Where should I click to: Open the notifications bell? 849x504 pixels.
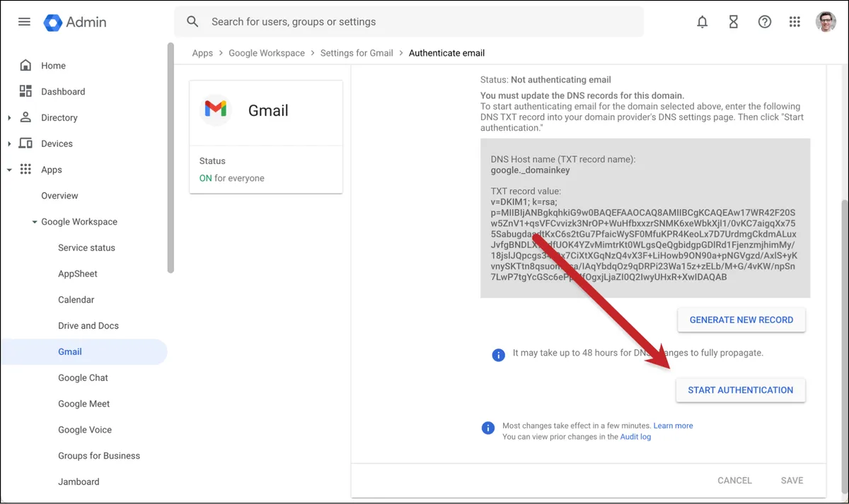tap(702, 22)
